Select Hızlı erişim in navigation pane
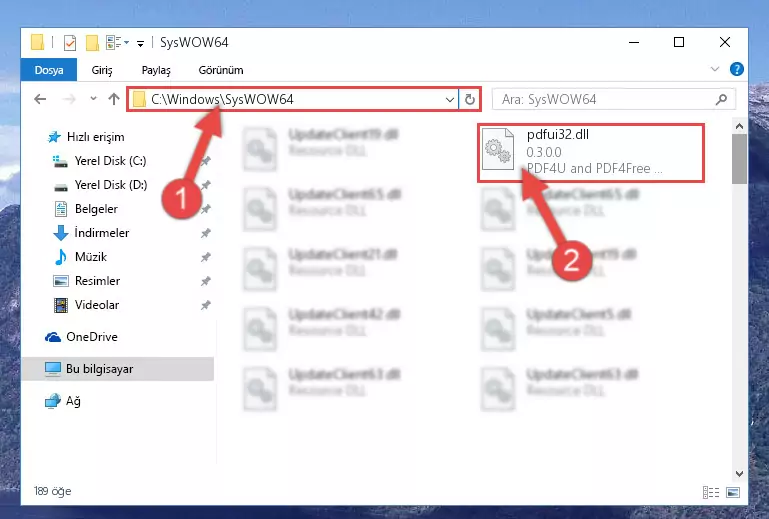This screenshot has height=519, width=769. click(x=95, y=137)
